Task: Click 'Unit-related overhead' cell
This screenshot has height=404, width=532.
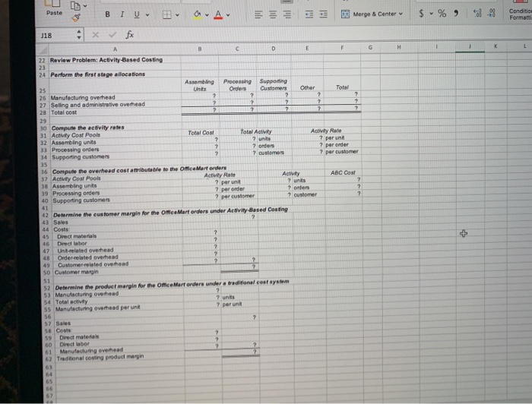Action: click(85, 250)
